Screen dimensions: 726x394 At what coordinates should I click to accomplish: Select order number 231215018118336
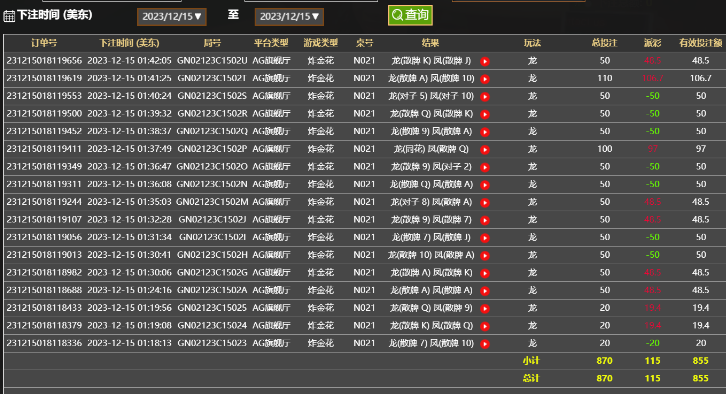(44, 343)
